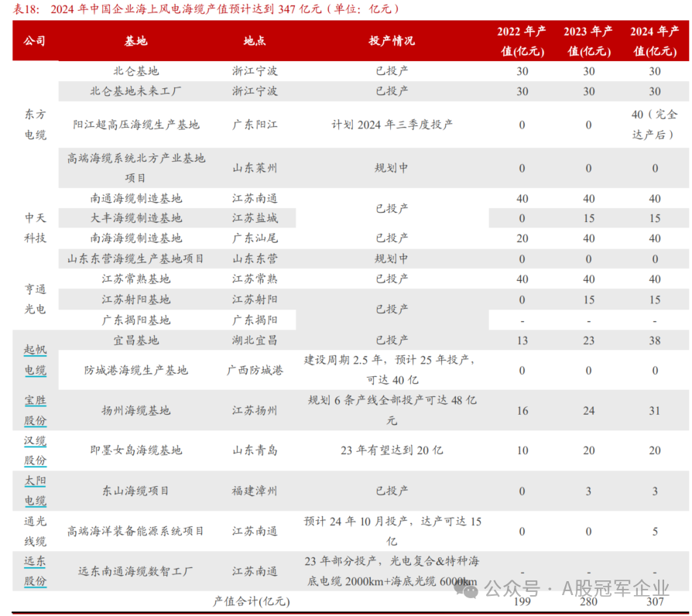Open the 宝胜股份 company link
The height and width of the screenshot is (616, 692).
pyautogui.click(x=35, y=410)
